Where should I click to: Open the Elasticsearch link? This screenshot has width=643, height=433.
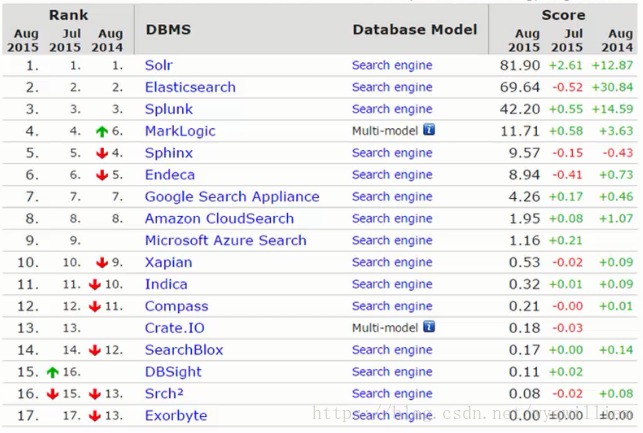click(190, 87)
